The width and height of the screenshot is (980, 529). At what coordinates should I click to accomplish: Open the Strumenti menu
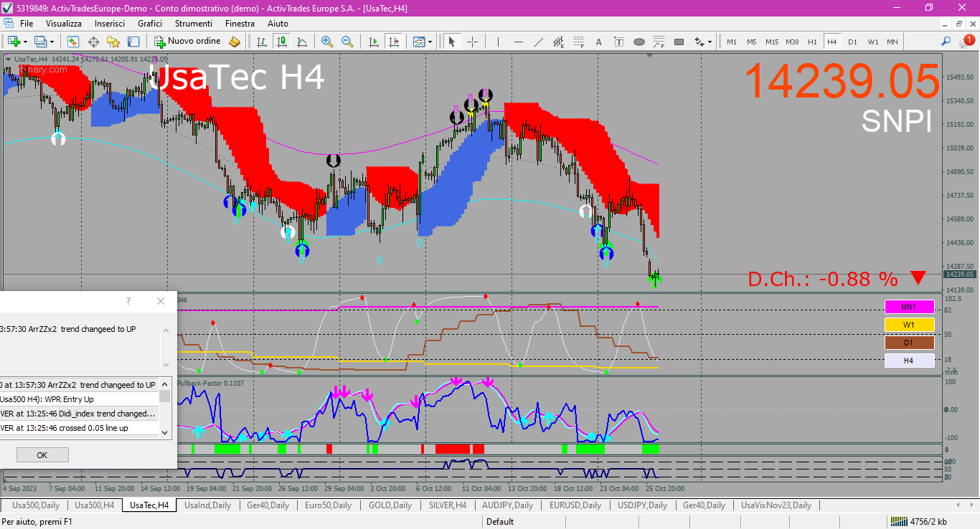[x=194, y=23]
